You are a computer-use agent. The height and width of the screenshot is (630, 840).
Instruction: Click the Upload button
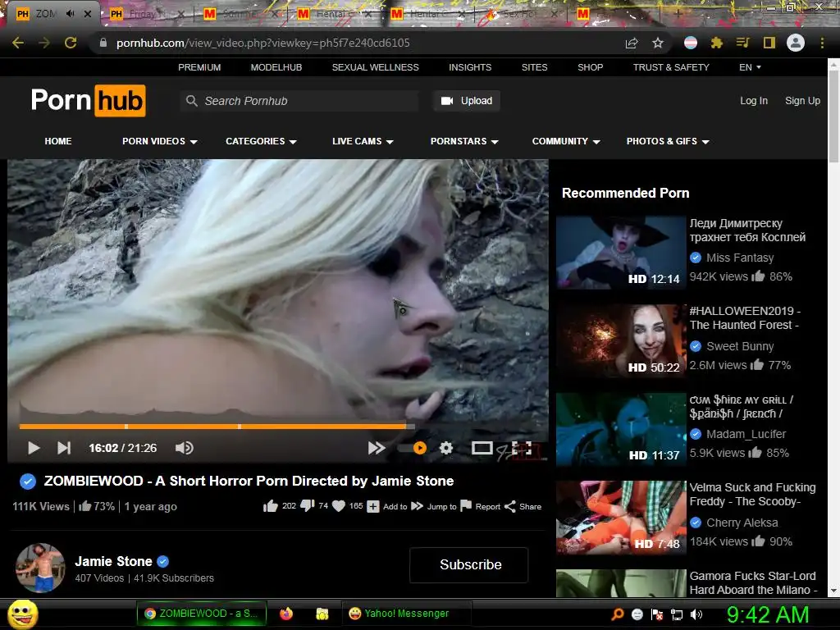point(467,101)
